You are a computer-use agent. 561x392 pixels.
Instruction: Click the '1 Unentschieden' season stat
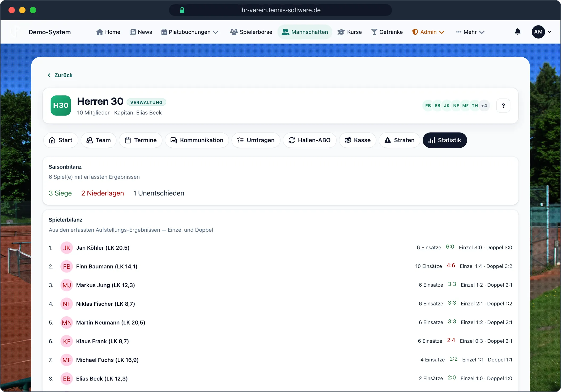point(159,193)
